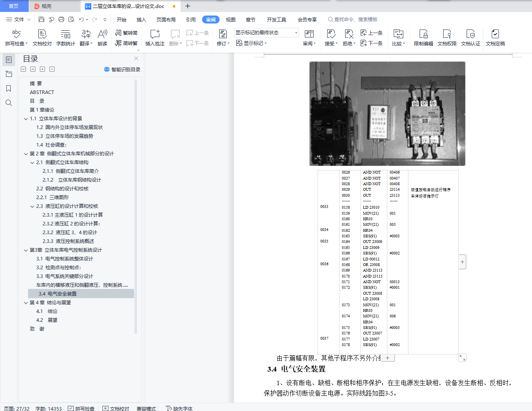532x411 pixels.
Task: Convert text using 简转繁
Action: (x=126, y=43)
